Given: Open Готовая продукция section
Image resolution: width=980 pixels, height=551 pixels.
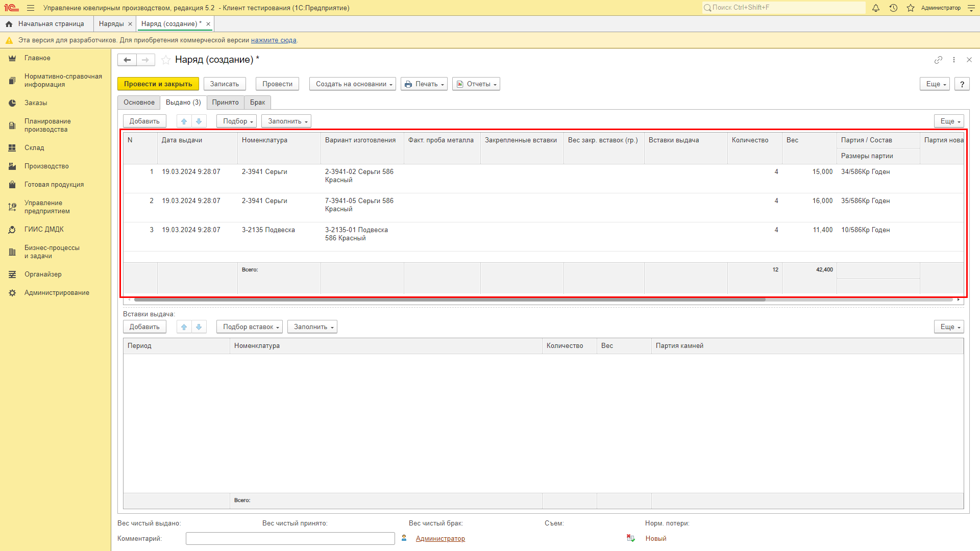Looking at the screenshot, I should 54,185.
